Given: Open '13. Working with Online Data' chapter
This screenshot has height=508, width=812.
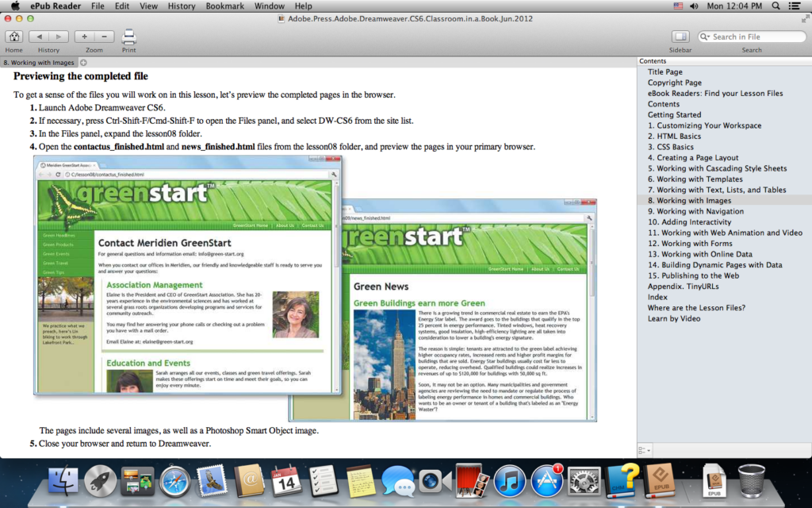Looking at the screenshot, I should pyautogui.click(x=699, y=254).
